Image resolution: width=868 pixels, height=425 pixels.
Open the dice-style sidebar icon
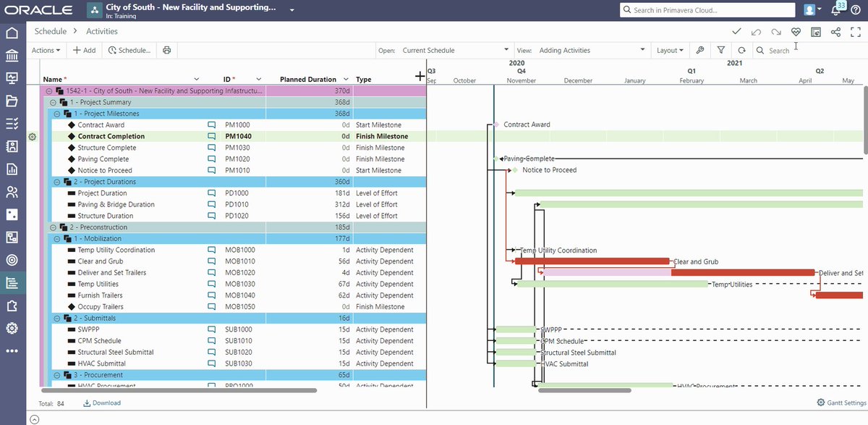click(x=12, y=214)
